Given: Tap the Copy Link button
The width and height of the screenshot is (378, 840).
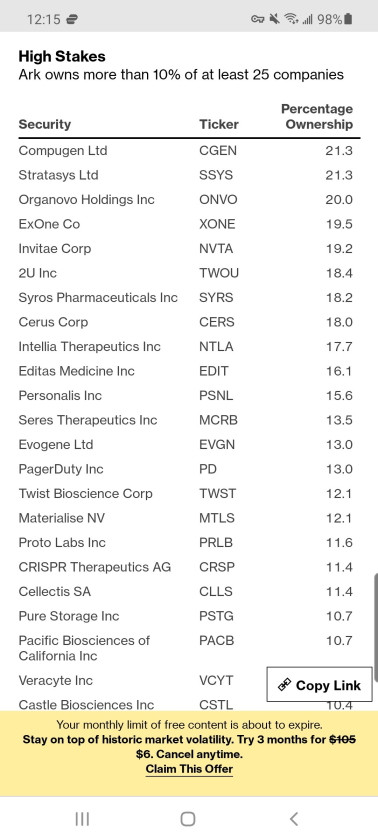Looking at the screenshot, I should coord(319,684).
